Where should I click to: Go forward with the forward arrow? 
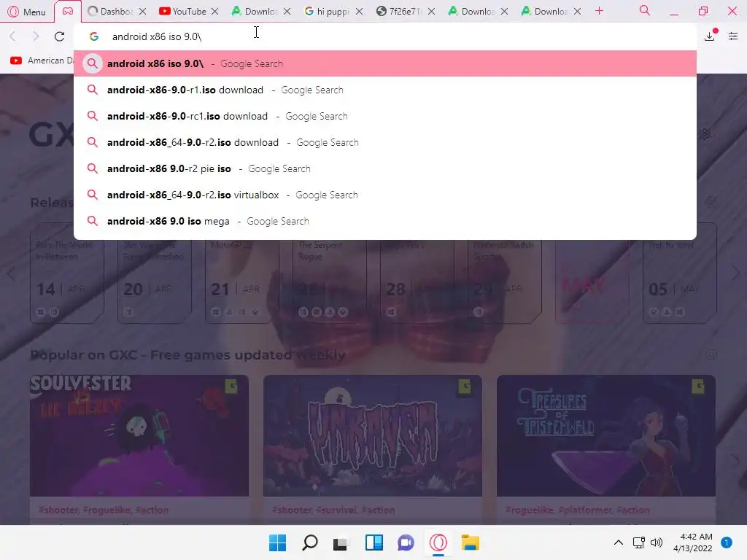click(x=36, y=36)
